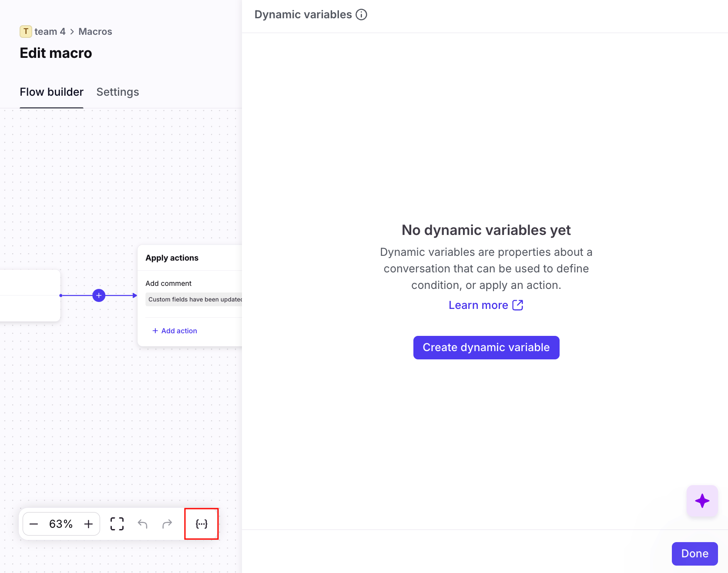728x573 pixels.
Task: Click the blue plus node on connector
Action: 99,295
